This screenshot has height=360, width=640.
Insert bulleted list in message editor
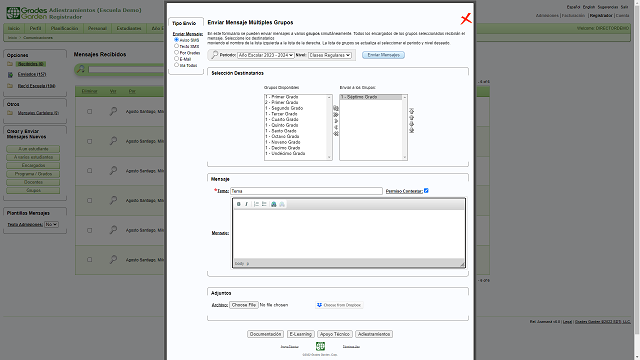(x=264, y=204)
